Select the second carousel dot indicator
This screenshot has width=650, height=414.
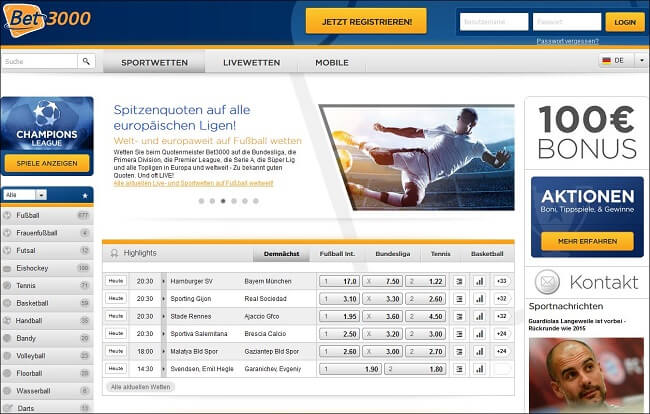[x=212, y=201]
